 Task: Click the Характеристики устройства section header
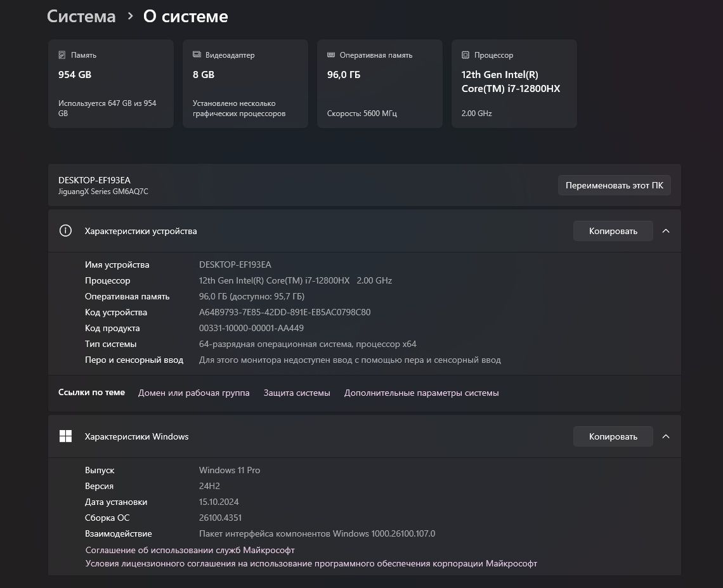[x=364, y=231]
